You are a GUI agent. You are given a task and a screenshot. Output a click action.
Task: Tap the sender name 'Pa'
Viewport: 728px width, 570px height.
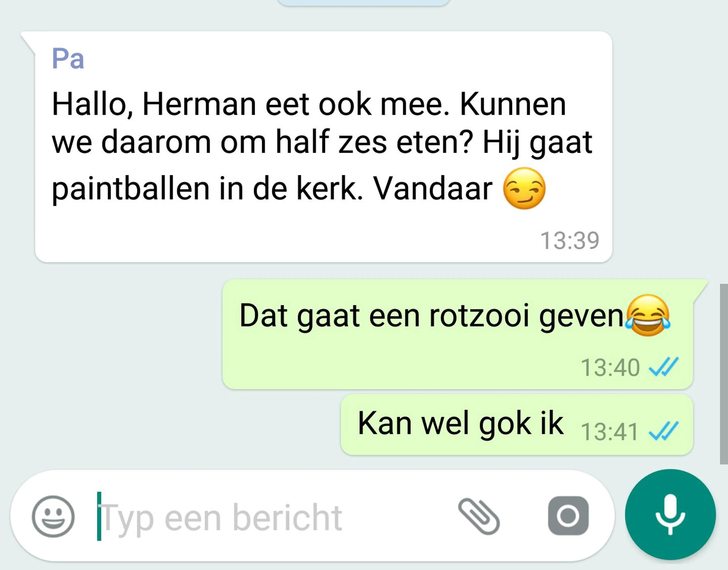[x=68, y=58]
